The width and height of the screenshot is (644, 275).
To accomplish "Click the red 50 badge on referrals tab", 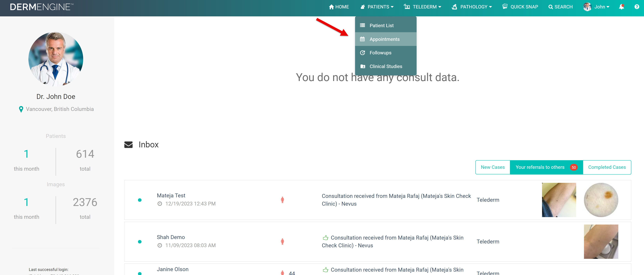I will (x=574, y=167).
